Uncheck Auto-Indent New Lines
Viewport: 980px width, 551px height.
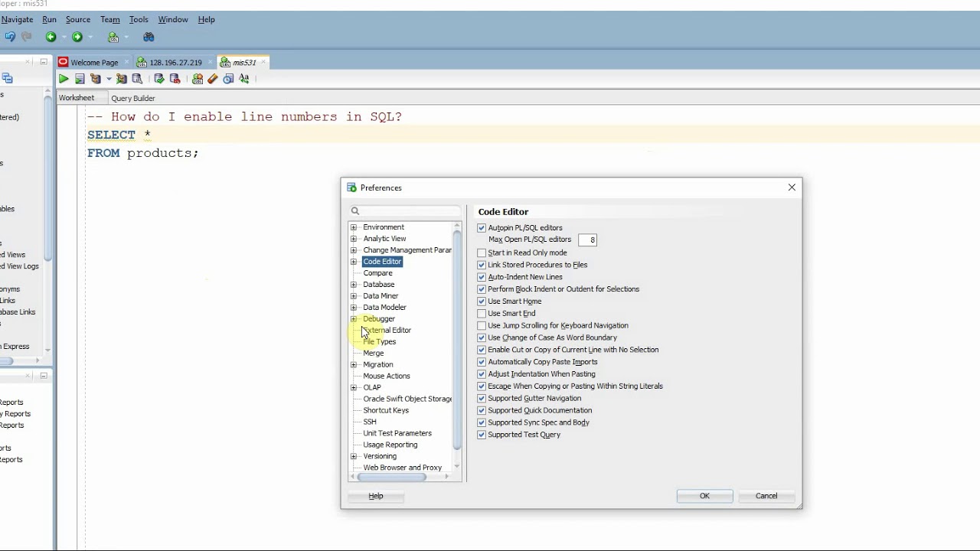(482, 277)
